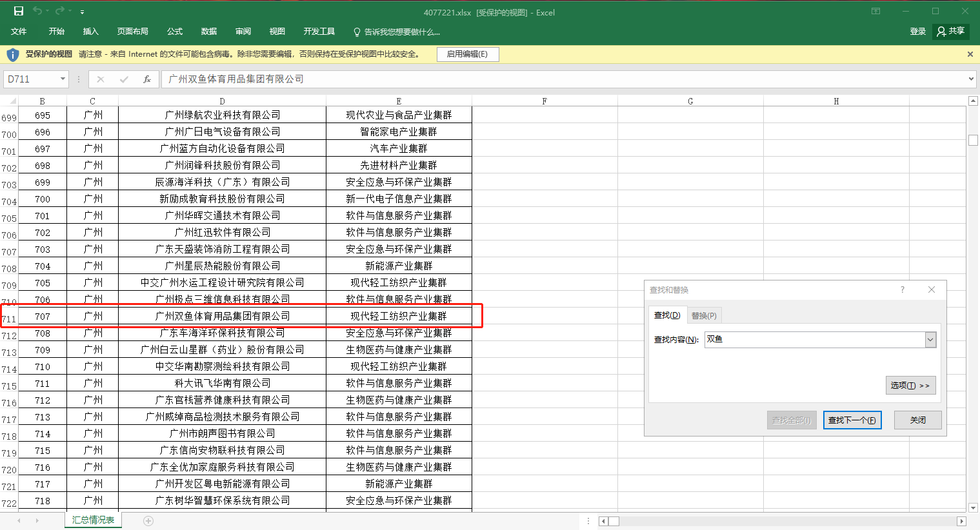Switch to the 插入 Insert tab
The image size is (980, 530).
click(91, 32)
